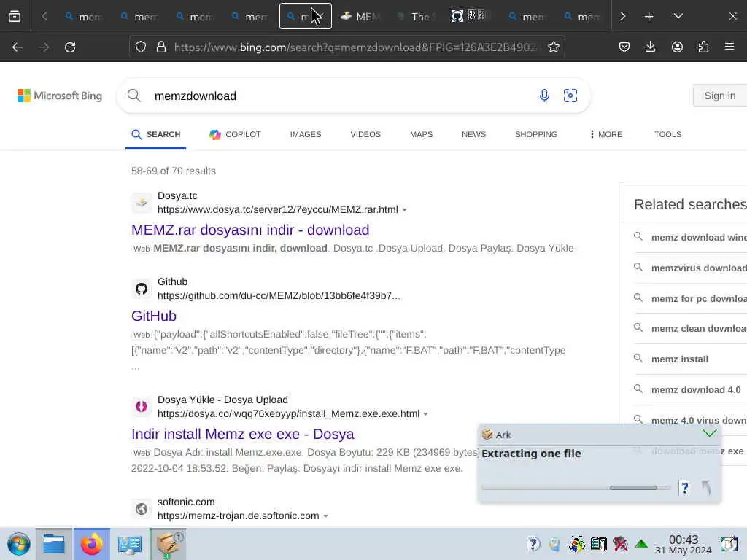Search related memz download 4.0

click(695, 389)
